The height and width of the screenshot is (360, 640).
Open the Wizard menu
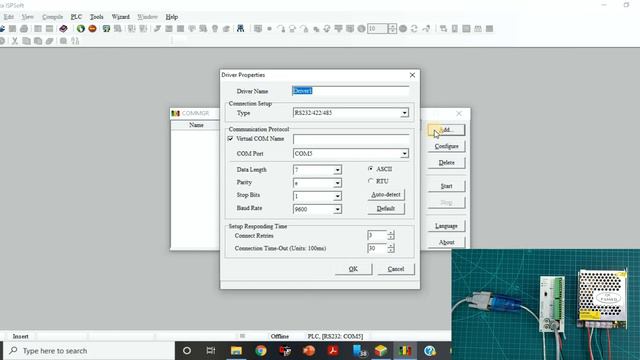pos(120,17)
